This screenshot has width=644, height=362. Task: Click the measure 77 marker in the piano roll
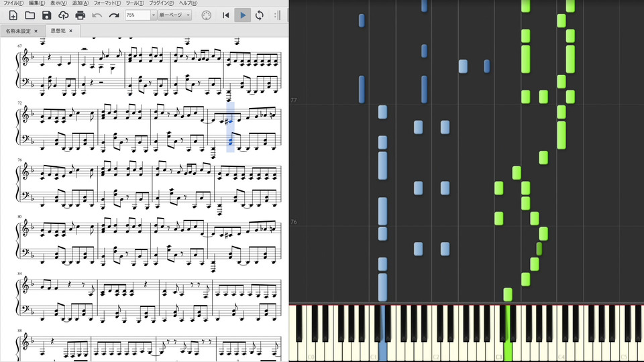pyautogui.click(x=293, y=100)
